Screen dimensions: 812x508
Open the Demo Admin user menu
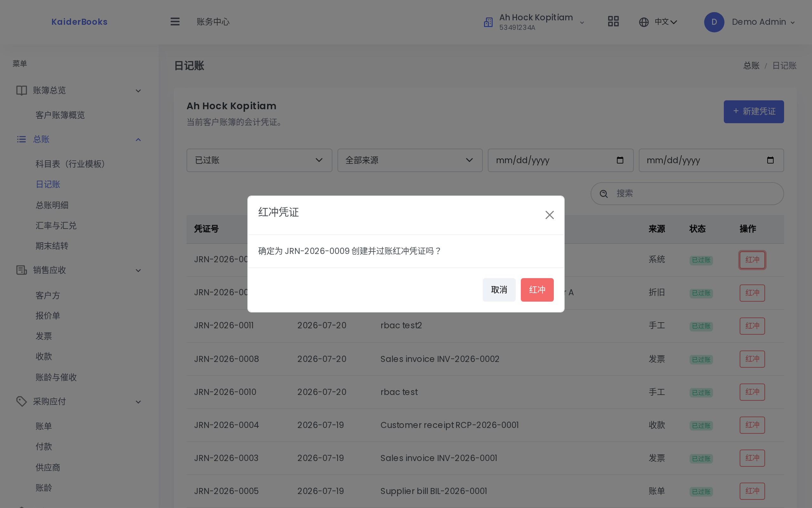tap(763, 22)
